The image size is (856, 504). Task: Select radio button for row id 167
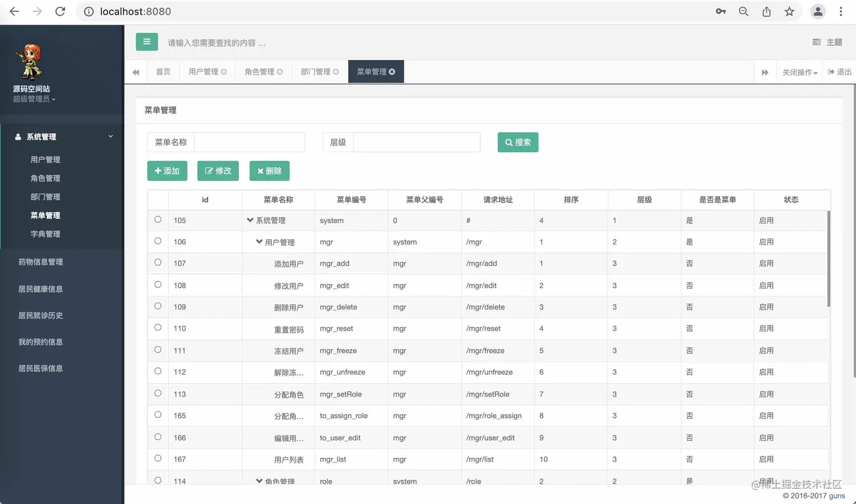click(158, 458)
